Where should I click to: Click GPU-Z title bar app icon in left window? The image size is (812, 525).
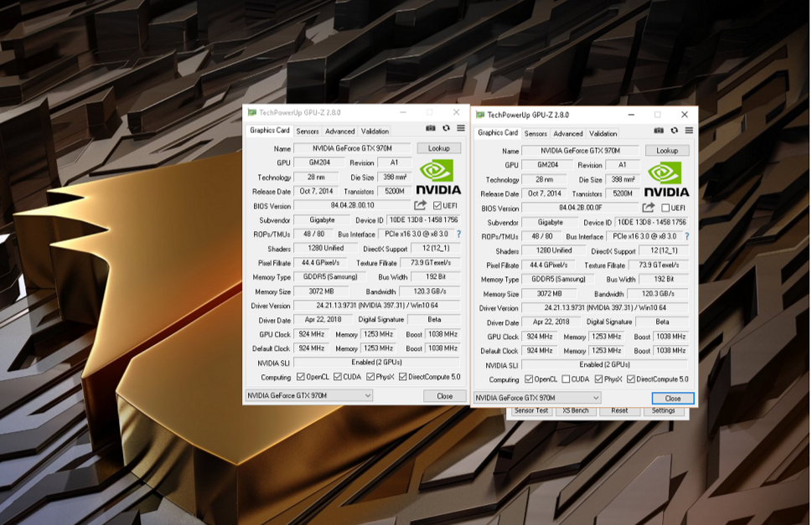point(252,112)
